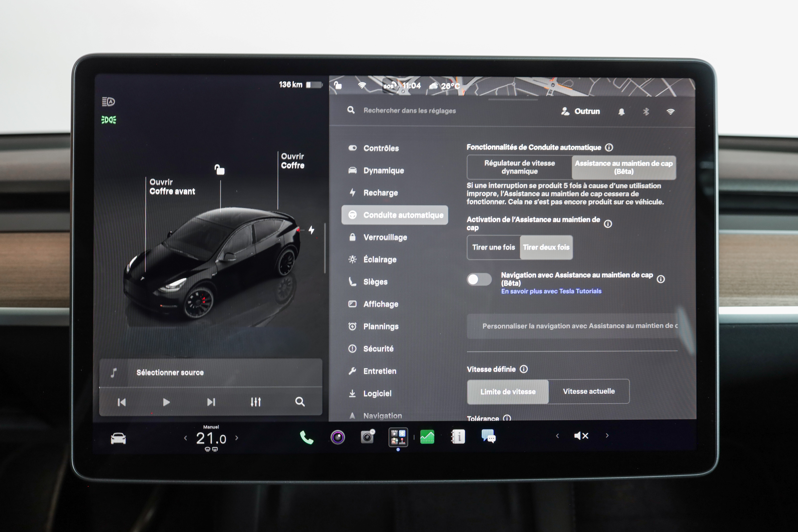Show info for Vitesse définie
This screenshot has height=532, width=798.
pos(524,369)
